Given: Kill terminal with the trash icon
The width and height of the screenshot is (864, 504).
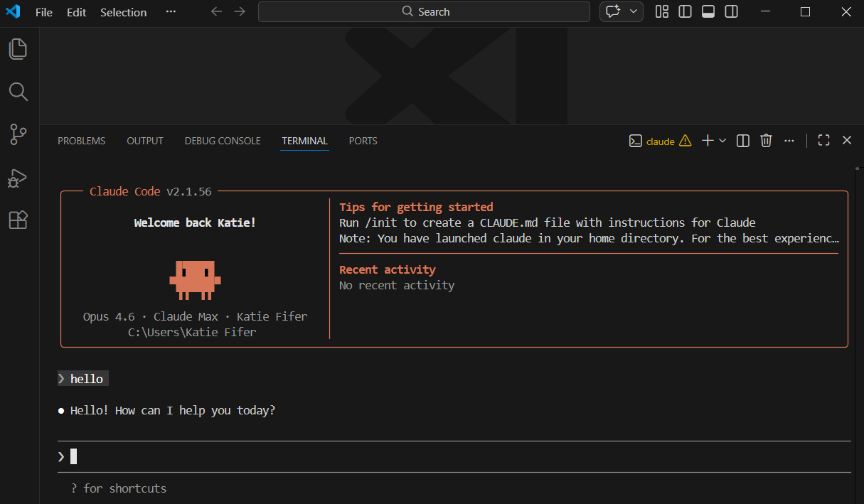Looking at the screenshot, I should [766, 141].
